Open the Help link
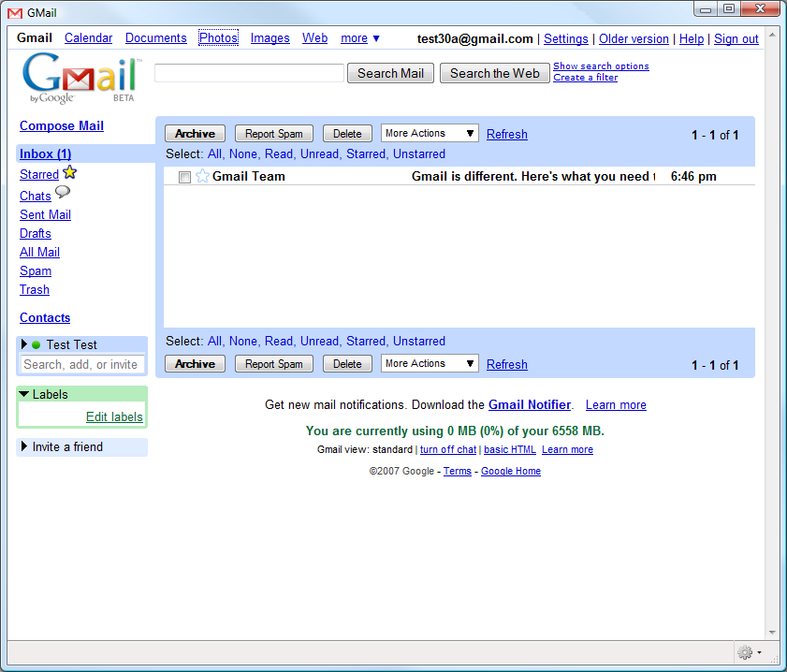The height and width of the screenshot is (672, 787). [x=692, y=38]
